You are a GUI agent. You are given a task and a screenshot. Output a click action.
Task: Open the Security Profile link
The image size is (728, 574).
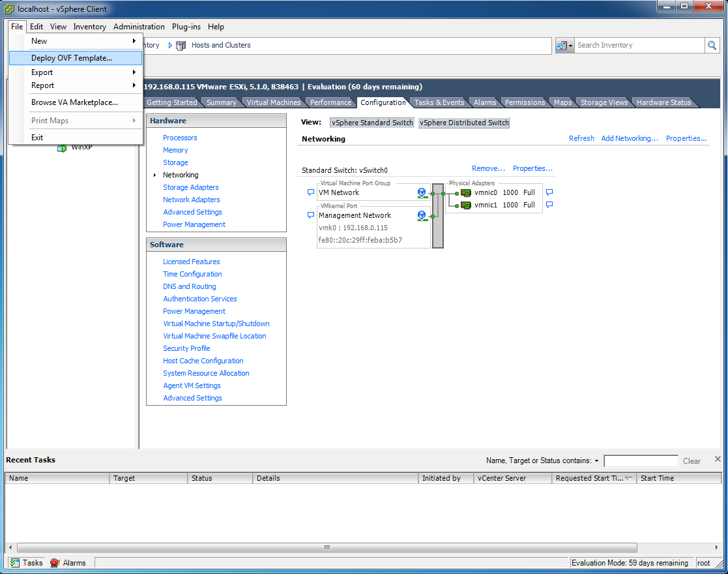tap(186, 348)
